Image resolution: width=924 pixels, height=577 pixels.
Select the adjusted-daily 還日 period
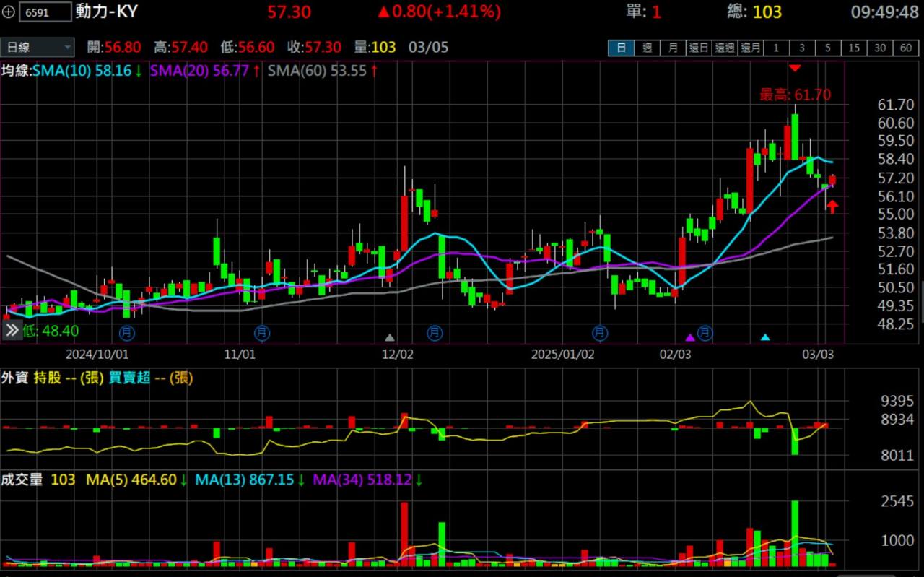[x=699, y=48]
